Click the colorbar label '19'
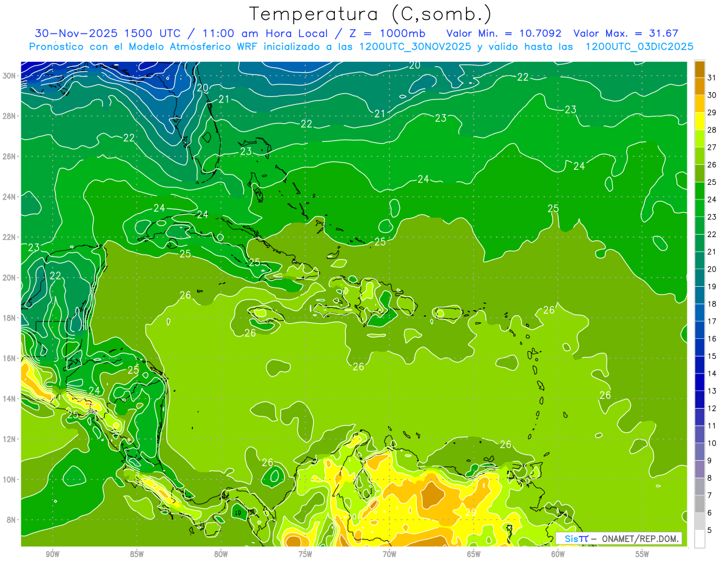Screen dimensions: 728x562 (712, 287)
